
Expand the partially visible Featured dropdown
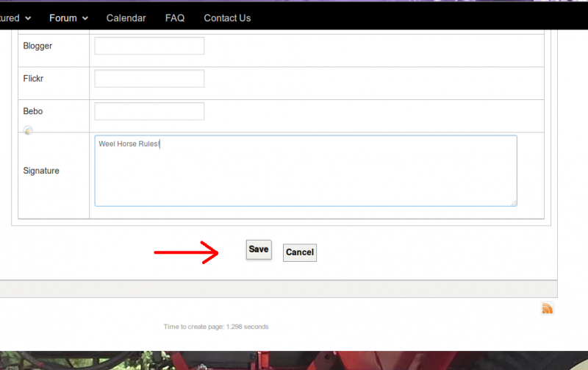pyautogui.click(x=16, y=18)
